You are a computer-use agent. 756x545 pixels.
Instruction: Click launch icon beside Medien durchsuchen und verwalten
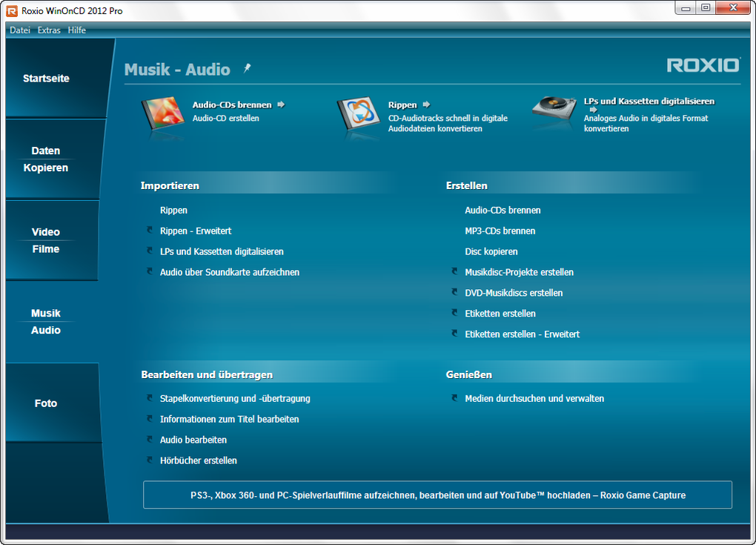coord(454,398)
